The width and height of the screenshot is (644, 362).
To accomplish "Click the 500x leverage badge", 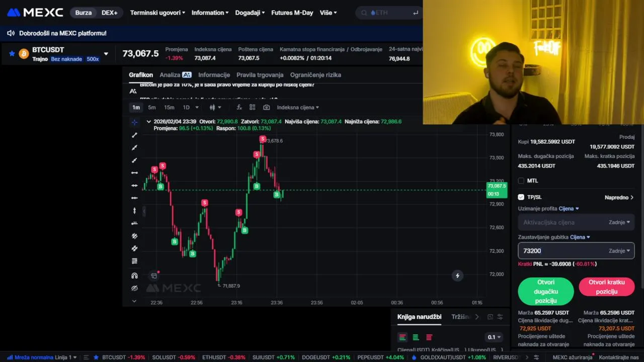I will pyautogui.click(x=93, y=59).
